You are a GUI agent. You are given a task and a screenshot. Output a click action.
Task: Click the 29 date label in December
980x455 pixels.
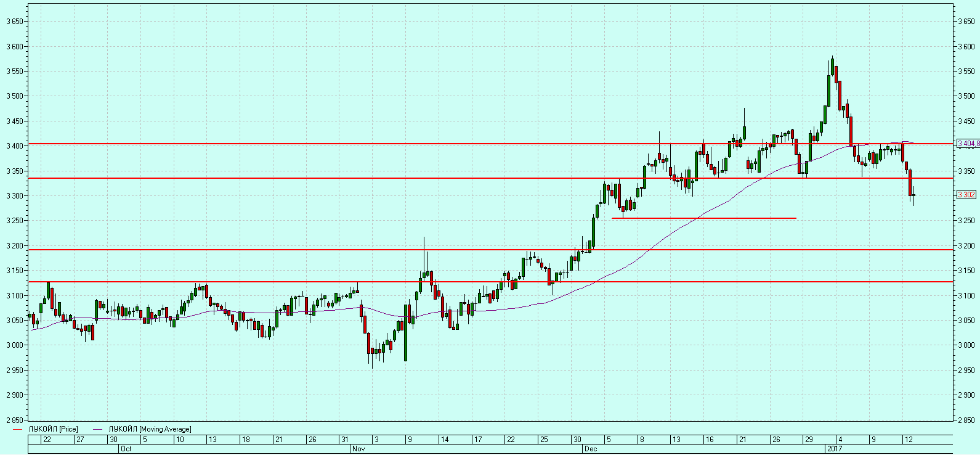tap(809, 440)
